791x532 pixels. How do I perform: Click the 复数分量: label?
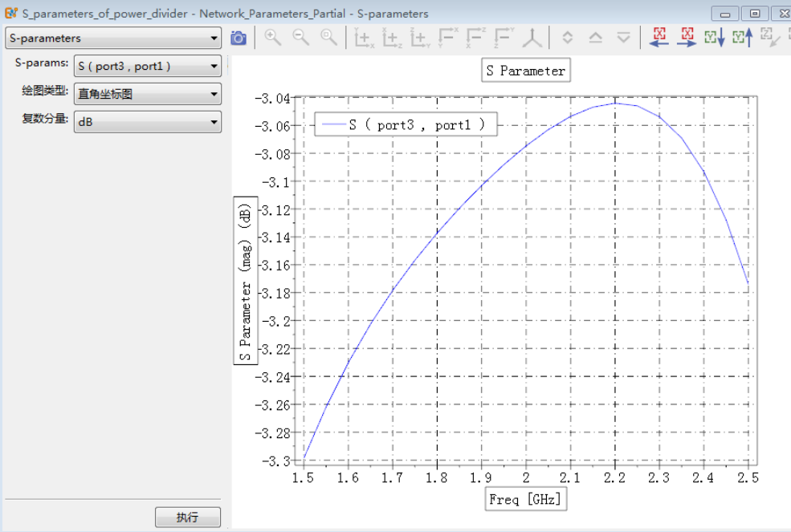coord(45,119)
